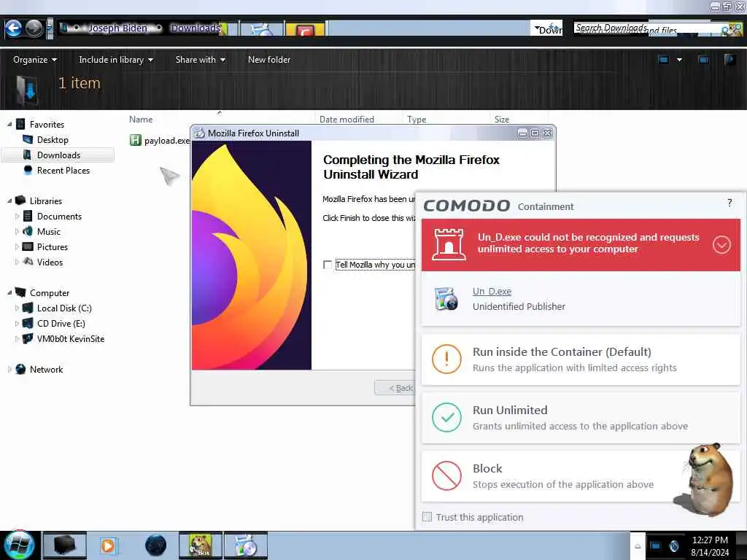747x560 pixels.
Task: Expand the Network node
Action: tap(9, 370)
